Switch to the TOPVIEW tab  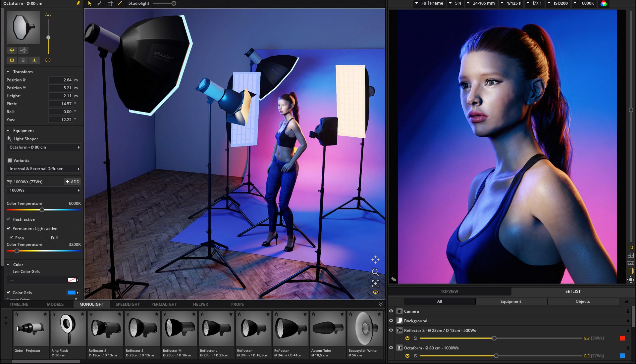coord(449,292)
